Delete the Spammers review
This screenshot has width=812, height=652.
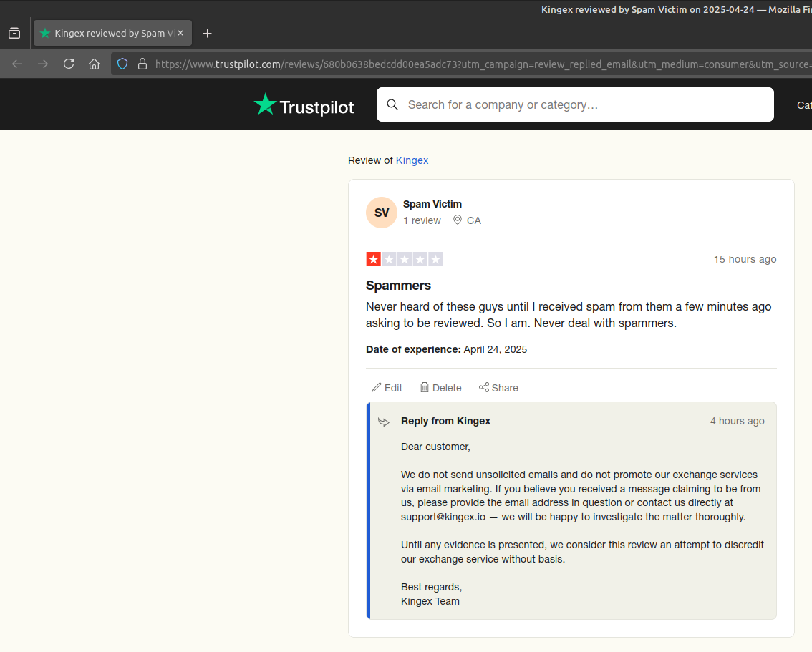(440, 388)
